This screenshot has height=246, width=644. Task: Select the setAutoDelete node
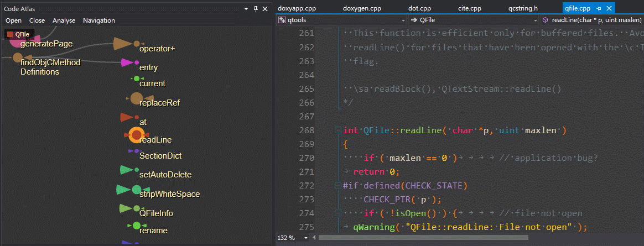tap(136, 170)
